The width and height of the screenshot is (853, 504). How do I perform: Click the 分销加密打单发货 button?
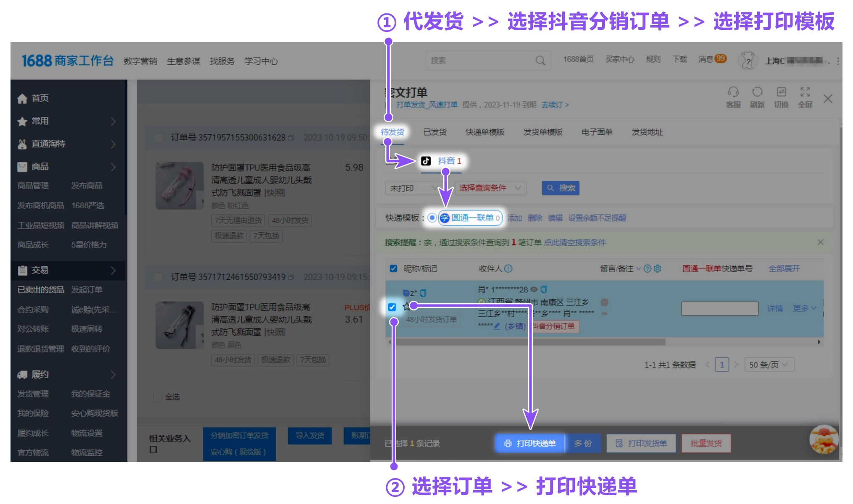240,436
